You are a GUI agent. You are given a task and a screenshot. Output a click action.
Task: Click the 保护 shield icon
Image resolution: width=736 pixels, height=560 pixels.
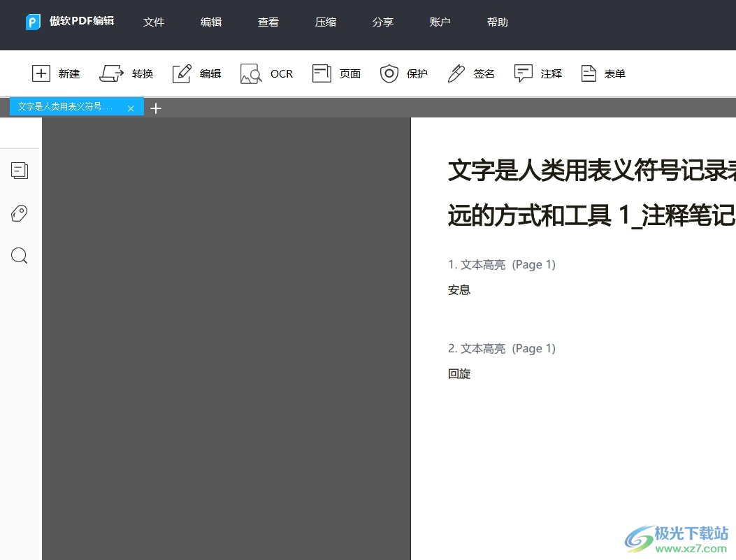coord(389,73)
